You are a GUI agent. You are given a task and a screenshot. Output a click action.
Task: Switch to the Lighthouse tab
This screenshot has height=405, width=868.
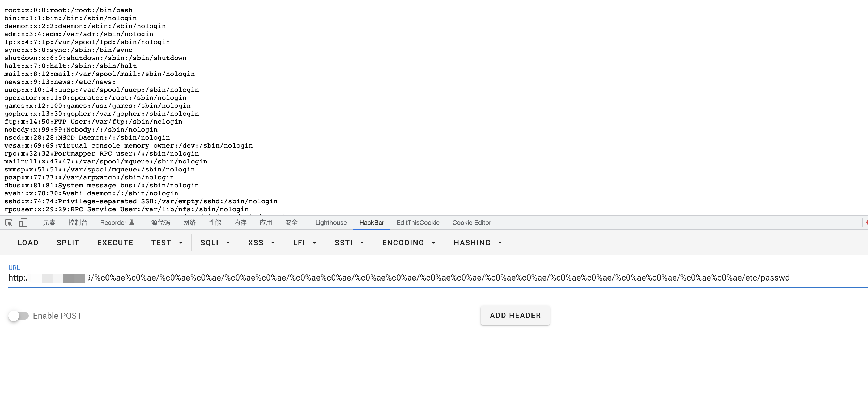[331, 222]
